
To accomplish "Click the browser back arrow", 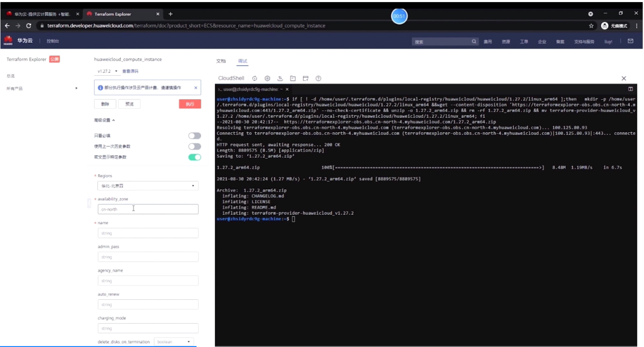I will pos(7,25).
